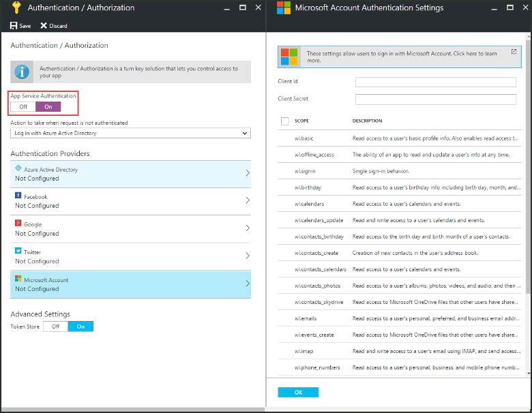Click Not Configured under Google
Image resolution: width=532 pixels, height=413 pixels.
37,234
